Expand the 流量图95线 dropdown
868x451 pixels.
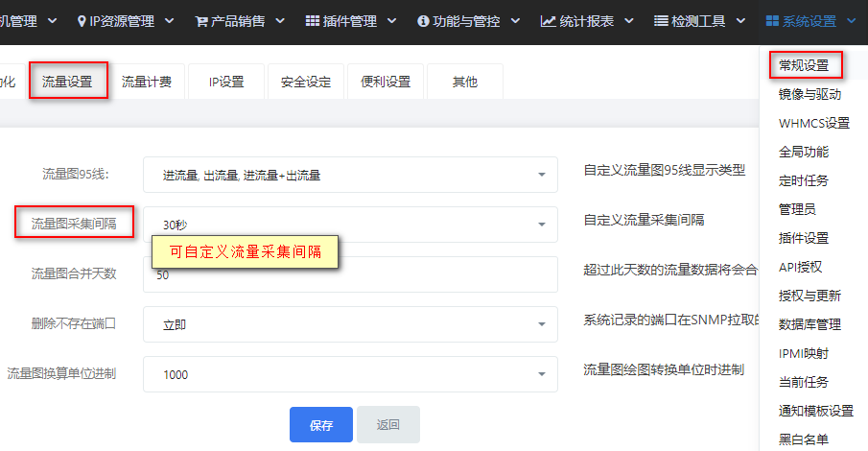tap(350, 175)
